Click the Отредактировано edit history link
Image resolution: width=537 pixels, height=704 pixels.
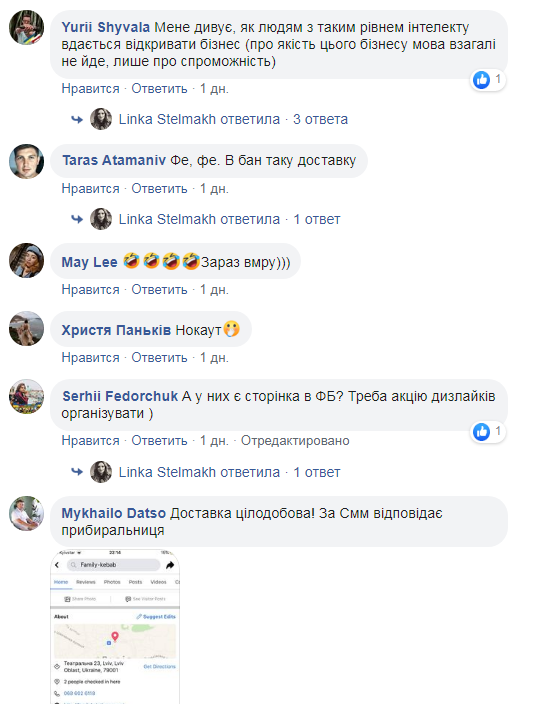pos(295,441)
